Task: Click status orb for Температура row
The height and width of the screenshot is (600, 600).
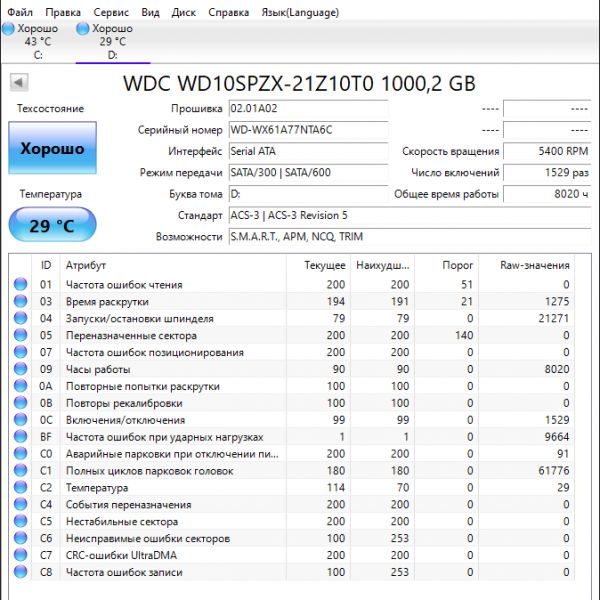Action: pyautogui.click(x=20, y=488)
